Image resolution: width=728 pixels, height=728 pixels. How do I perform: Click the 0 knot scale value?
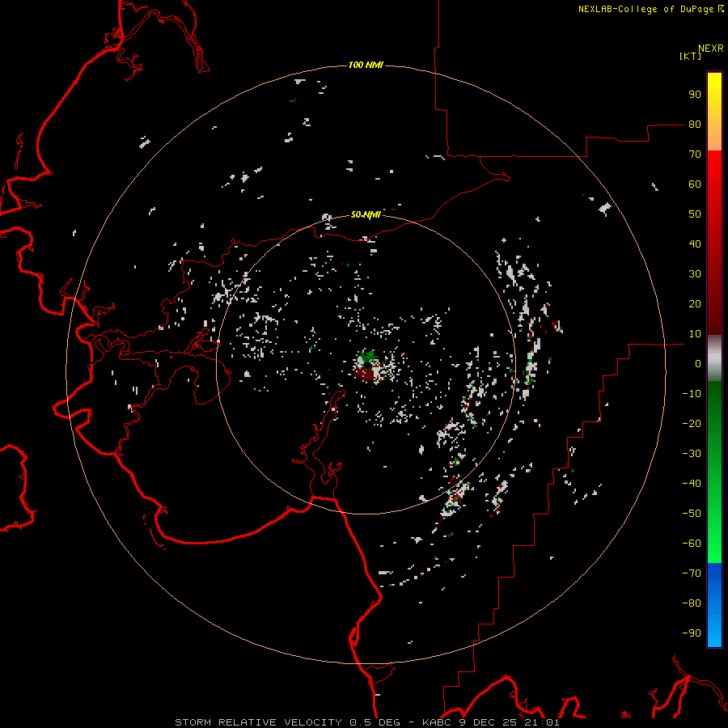tap(698, 364)
